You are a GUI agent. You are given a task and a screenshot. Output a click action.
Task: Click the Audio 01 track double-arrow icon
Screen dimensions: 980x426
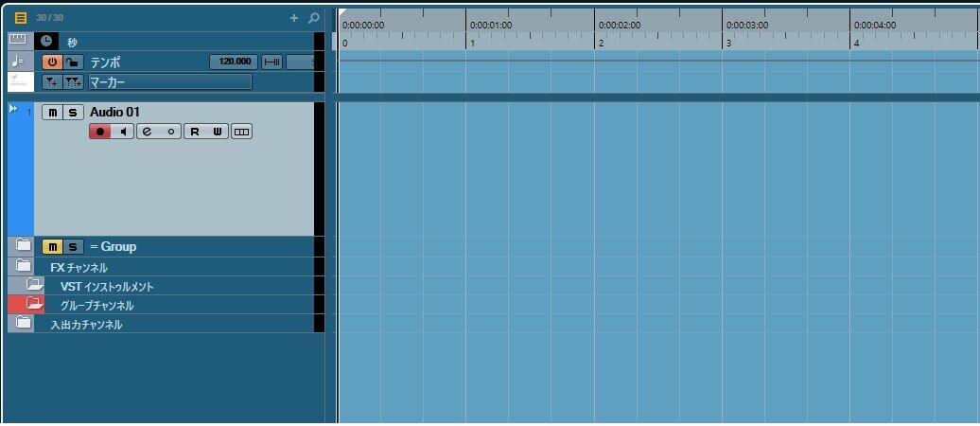(14, 109)
